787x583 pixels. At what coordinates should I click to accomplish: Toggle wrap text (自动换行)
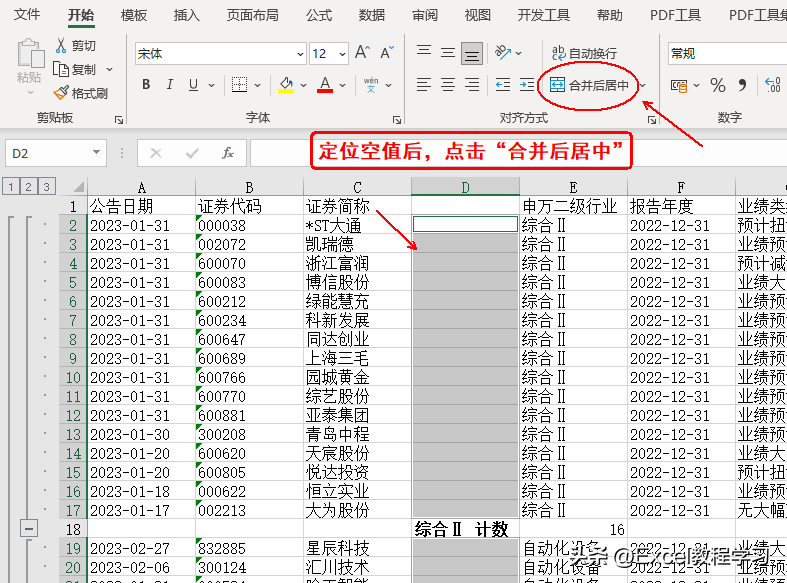pyautogui.click(x=583, y=53)
